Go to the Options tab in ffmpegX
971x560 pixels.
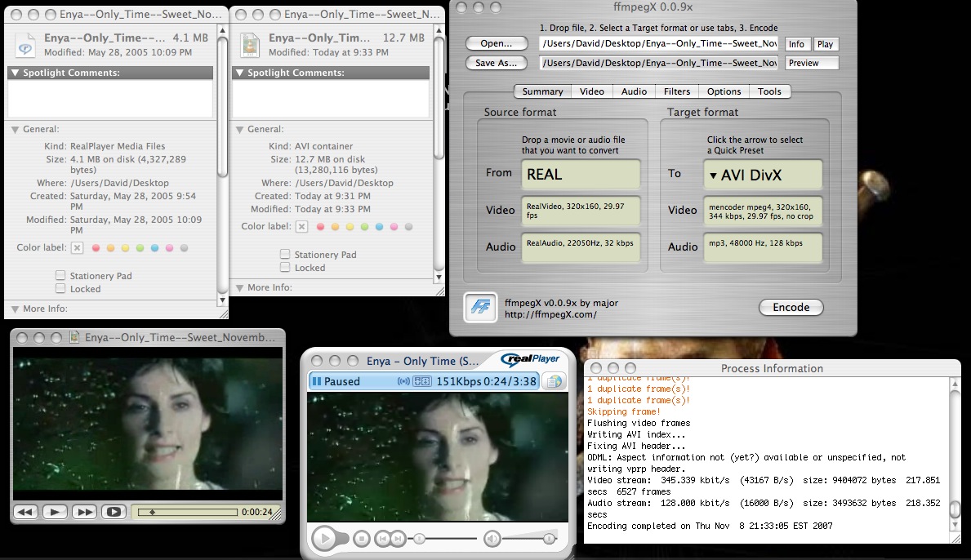[x=724, y=91]
